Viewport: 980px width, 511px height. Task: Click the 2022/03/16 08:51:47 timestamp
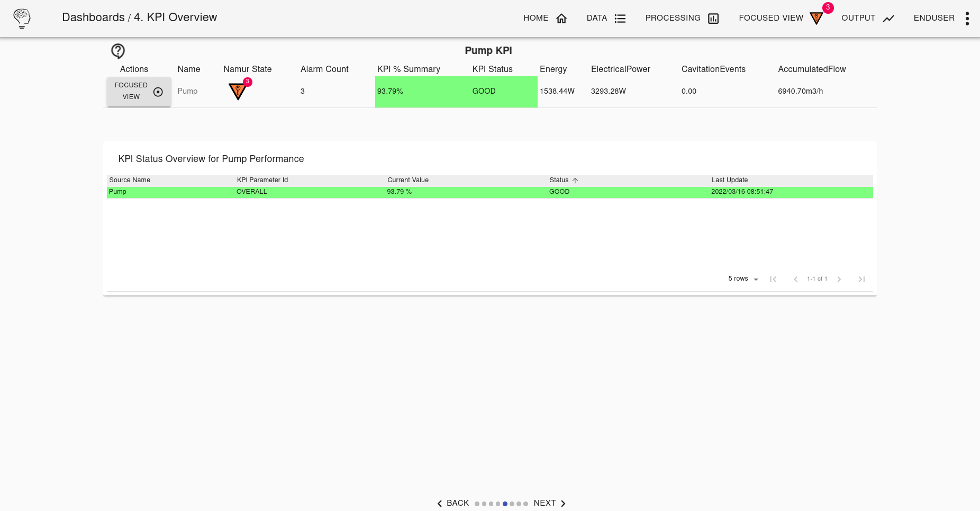742,192
